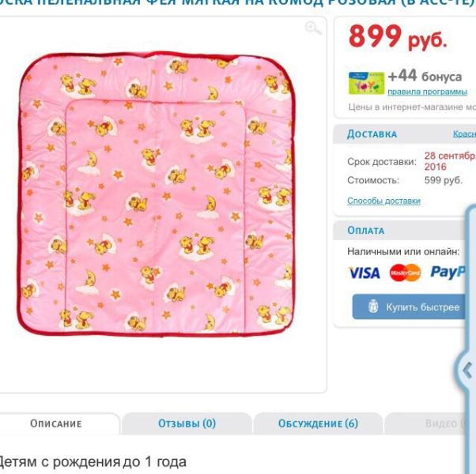Click the MasterCard payment logo
476x474 pixels.
(406, 273)
